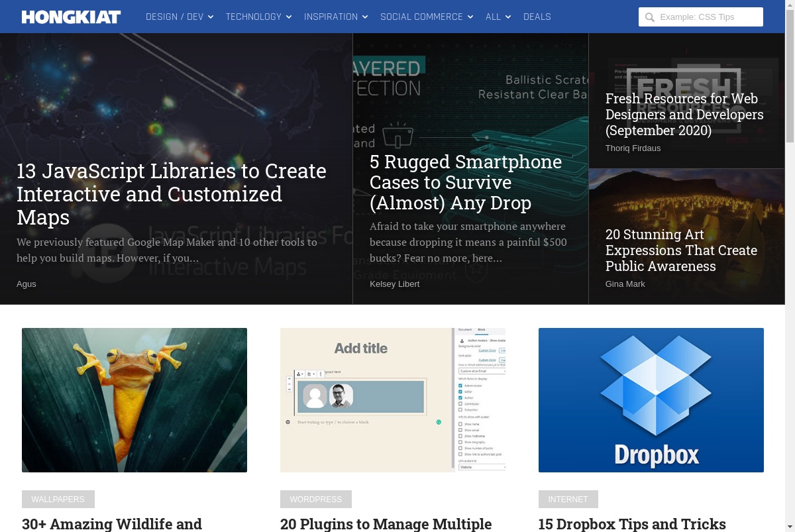Screen dimensions: 795x532
Task: Expand the Social Commerce chevron
Action: (x=470, y=17)
